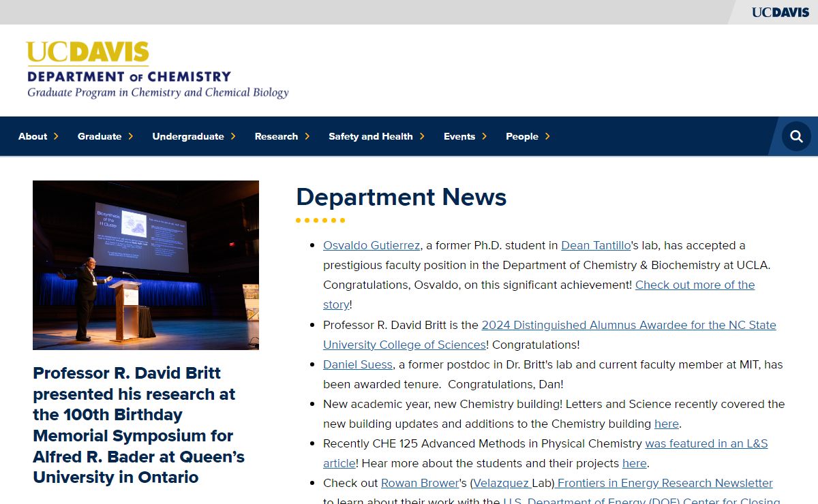Click the Professor R. David Britt headline
The width and height of the screenshot is (818, 504).
138,425
